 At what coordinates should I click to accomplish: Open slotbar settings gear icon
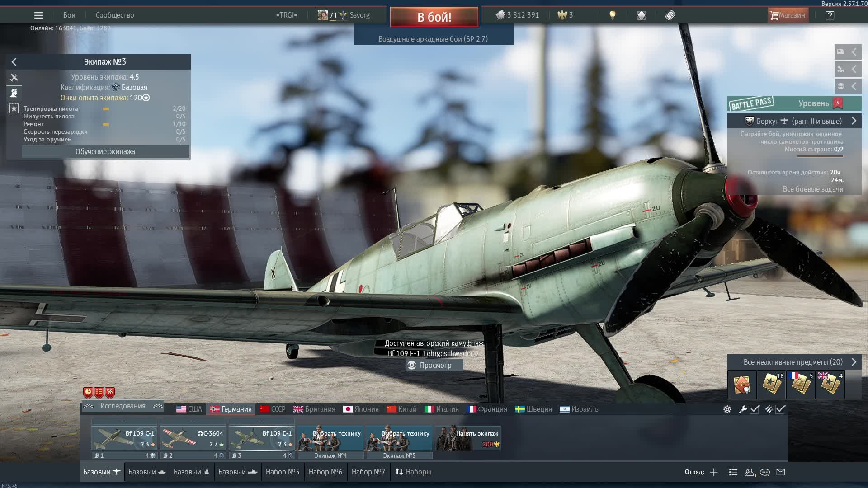727,409
